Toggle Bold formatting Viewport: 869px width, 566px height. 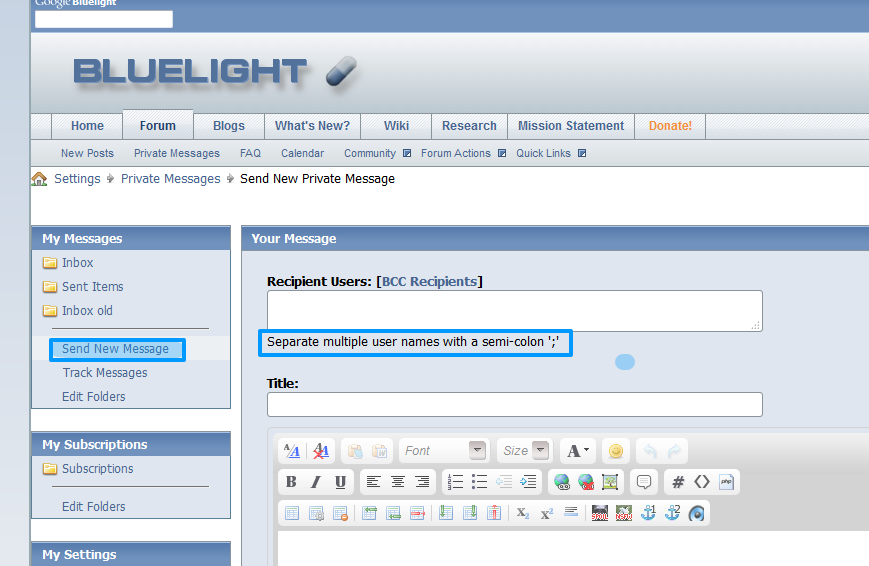[x=291, y=482]
